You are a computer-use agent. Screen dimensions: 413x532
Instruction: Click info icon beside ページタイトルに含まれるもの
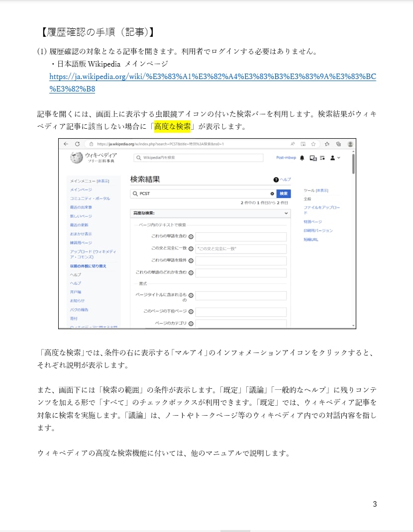point(191,295)
